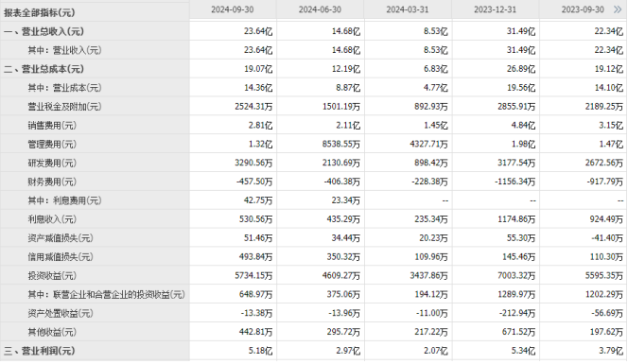This screenshot has height=364, width=628.
Task: Click the 销售费用(元) row label
Action: [x=52, y=126]
